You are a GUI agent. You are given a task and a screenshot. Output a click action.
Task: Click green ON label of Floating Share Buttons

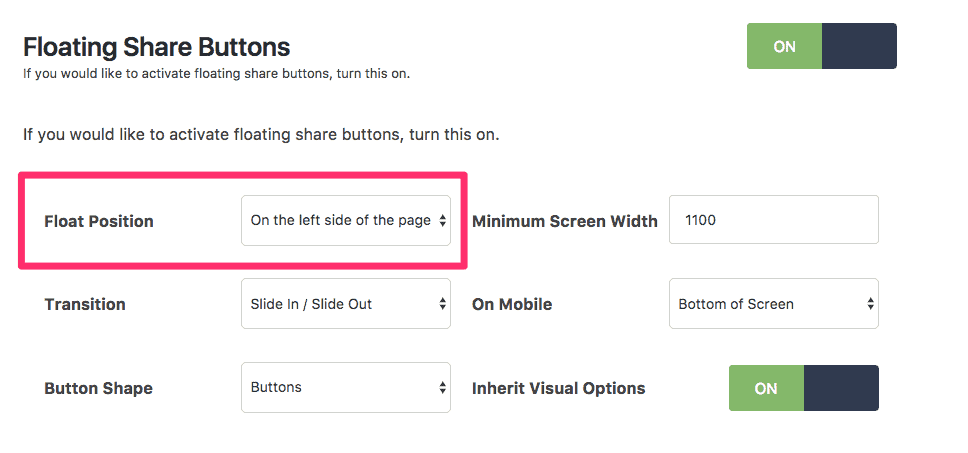click(x=784, y=46)
